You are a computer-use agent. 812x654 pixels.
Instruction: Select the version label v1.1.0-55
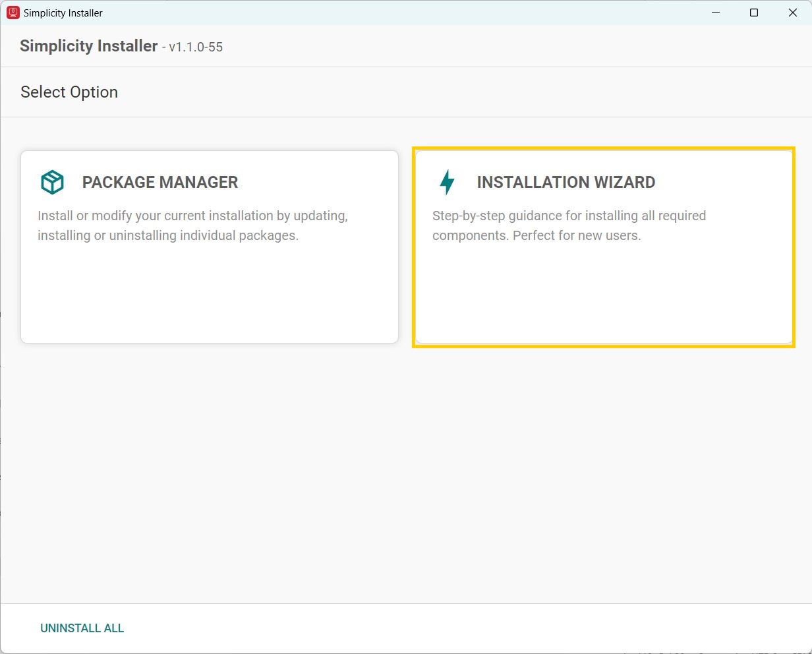196,47
